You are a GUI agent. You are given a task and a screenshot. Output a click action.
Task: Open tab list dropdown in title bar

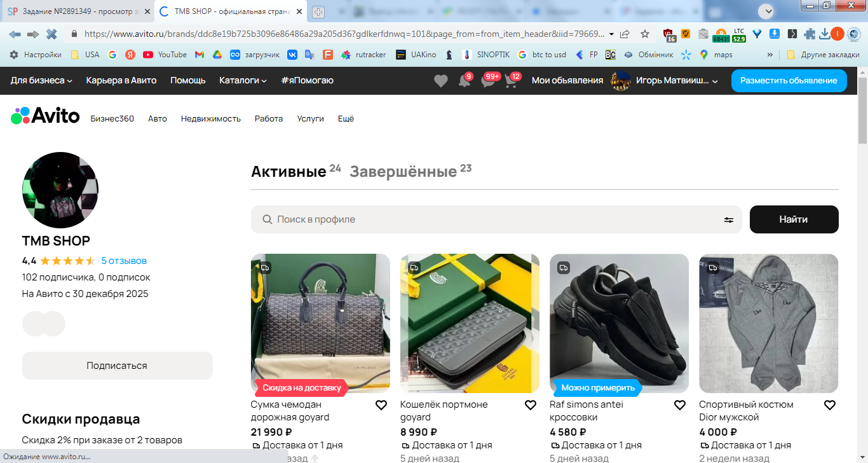point(766,11)
